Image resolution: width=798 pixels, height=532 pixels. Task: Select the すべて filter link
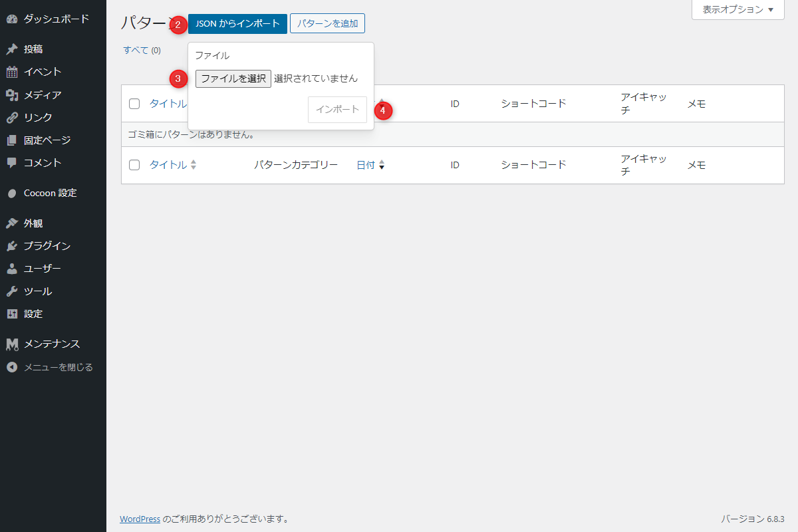(136, 50)
